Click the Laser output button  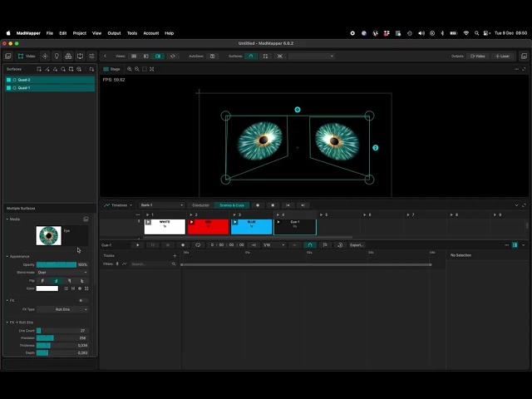pyautogui.click(x=502, y=56)
